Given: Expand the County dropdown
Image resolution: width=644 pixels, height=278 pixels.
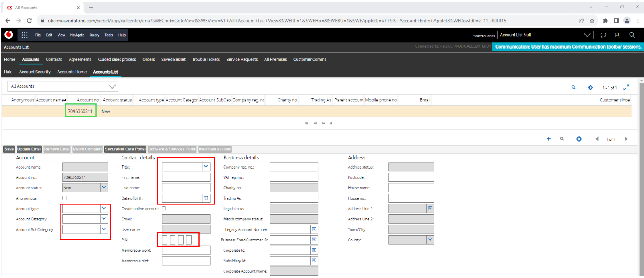Looking at the screenshot, I should pyautogui.click(x=430, y=240).
